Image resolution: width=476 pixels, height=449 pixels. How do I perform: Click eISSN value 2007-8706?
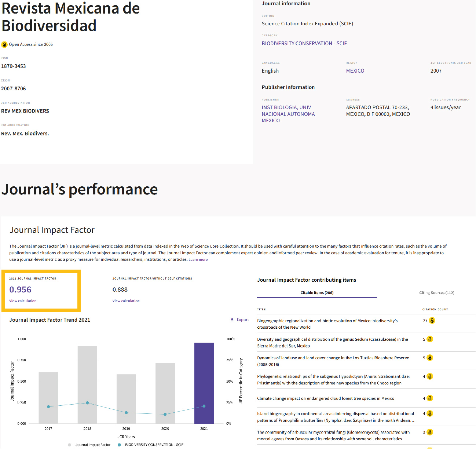[14, 88]
